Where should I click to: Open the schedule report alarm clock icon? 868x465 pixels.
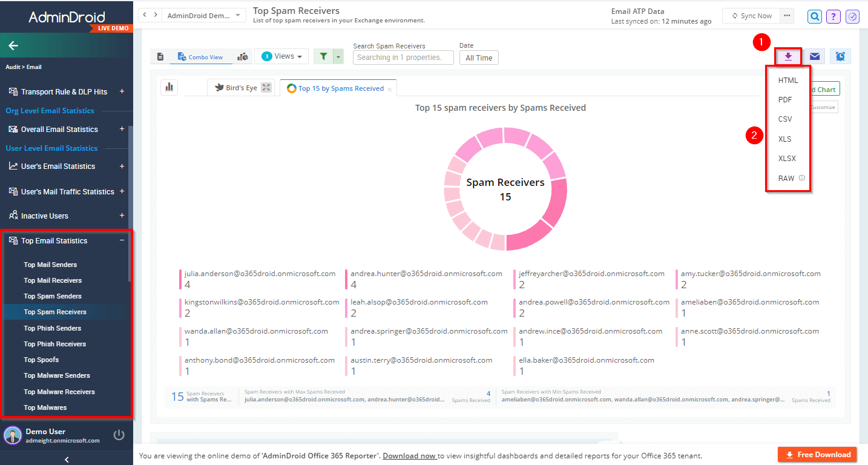tap(840, 56)
